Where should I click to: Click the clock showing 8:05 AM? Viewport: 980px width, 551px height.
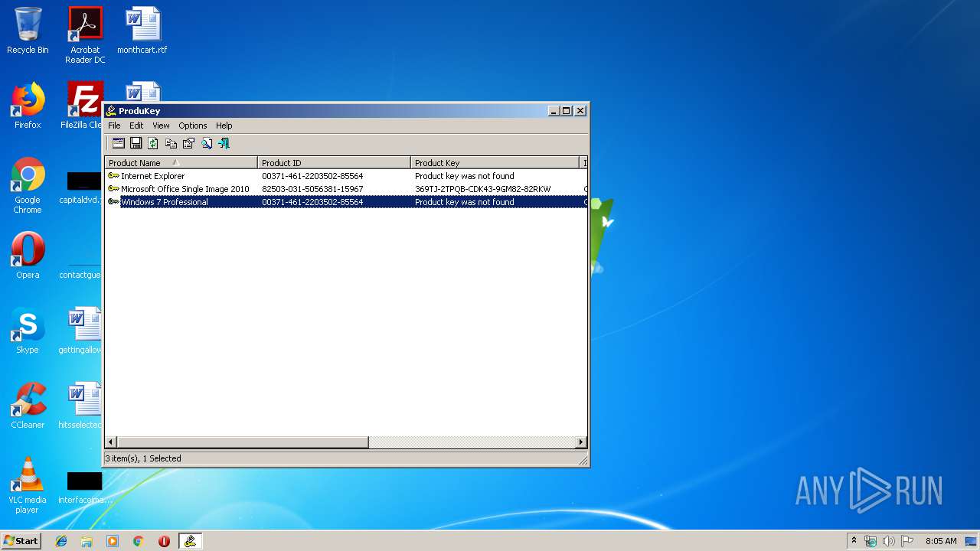[x=941, y=541]
